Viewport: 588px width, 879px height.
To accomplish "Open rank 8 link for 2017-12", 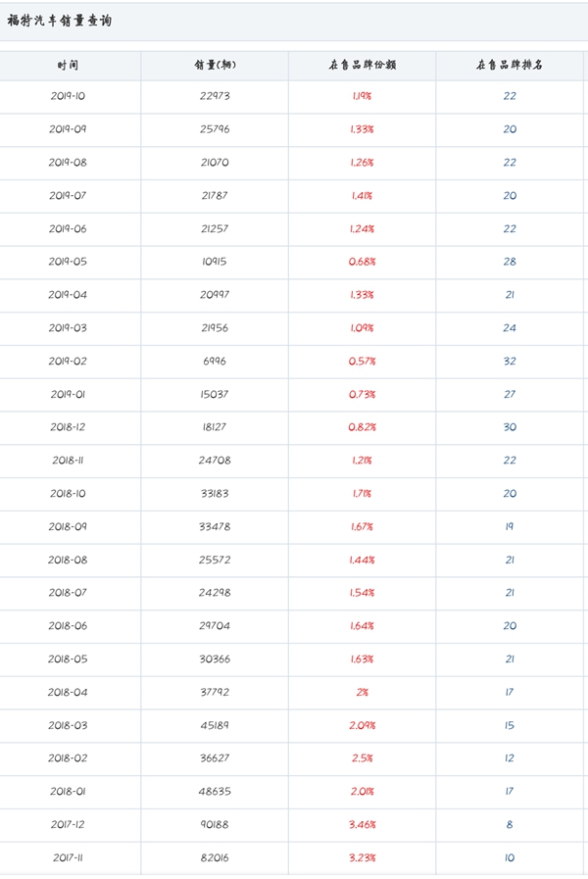I will pyautogui.click(x=510, y=824).
